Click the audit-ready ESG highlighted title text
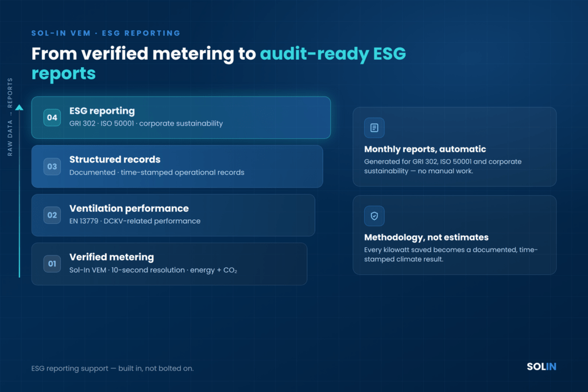The height and width of the screenshot is (392, 588). pyautogui.click(x=333, y=53)
